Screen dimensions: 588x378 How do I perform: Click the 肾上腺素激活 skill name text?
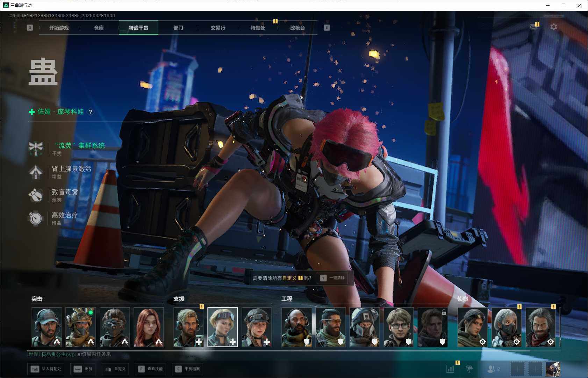[x=72, y=169]
